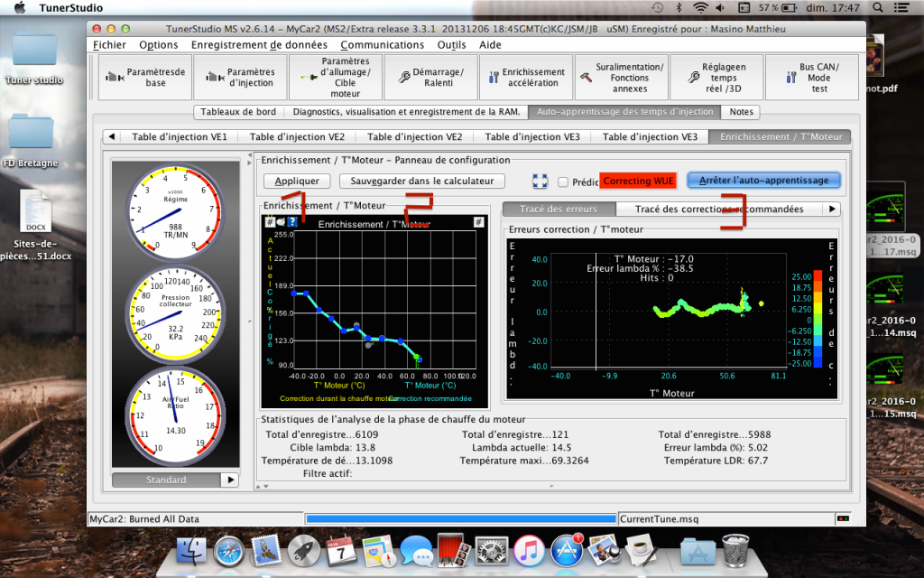Open Messages in the Dock

click(416, 552)
